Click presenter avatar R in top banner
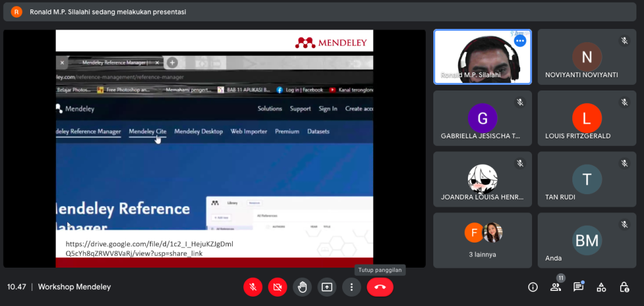The image size is (644, 306). 16,12
